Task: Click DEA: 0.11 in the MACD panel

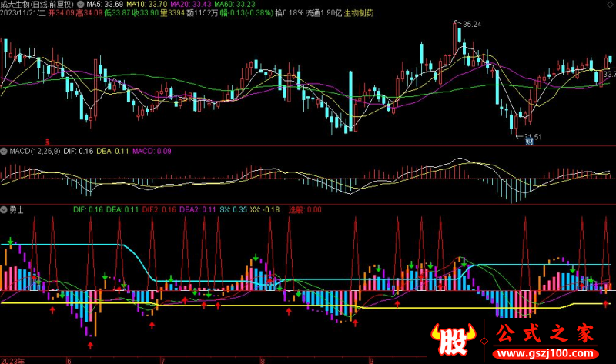Action: point(112,151)
